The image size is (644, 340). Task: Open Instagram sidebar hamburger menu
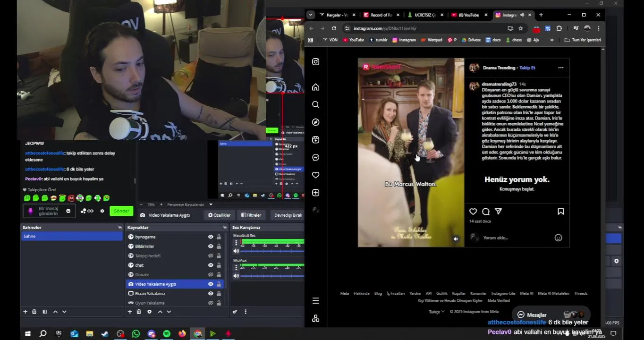316,301
